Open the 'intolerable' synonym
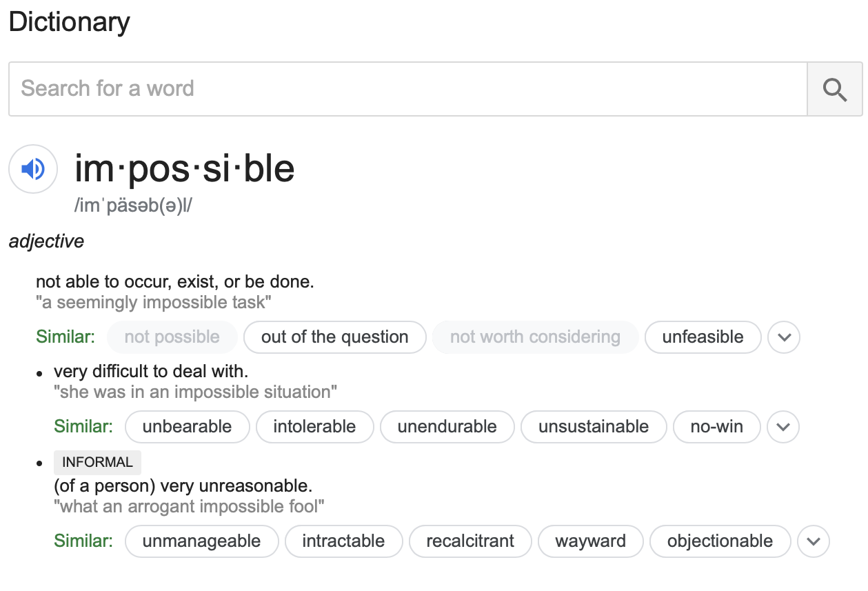 click(314, 427)
